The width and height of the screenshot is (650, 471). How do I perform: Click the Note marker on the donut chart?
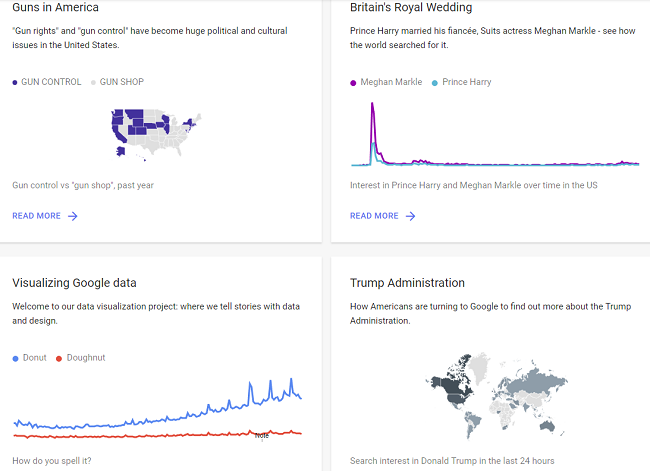[x=262, y=436]
